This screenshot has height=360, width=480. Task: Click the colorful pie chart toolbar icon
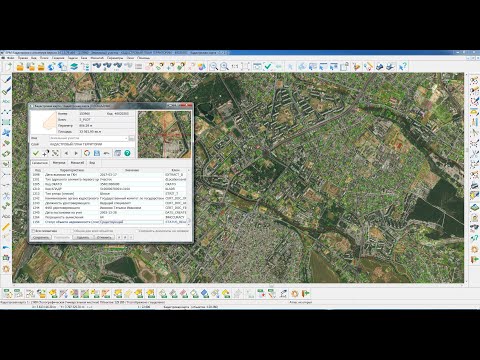pyautogui.click(x=202, y=66)
